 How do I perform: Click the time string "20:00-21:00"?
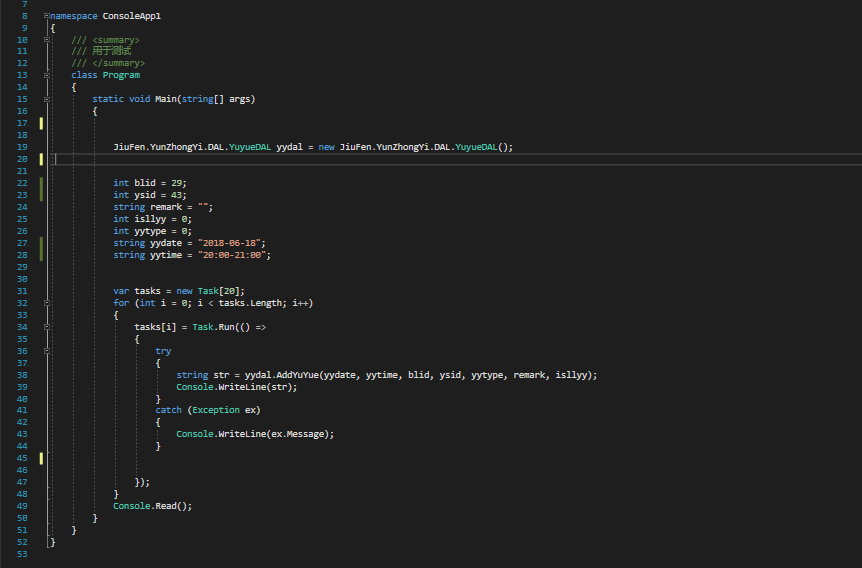coord(231,255)
